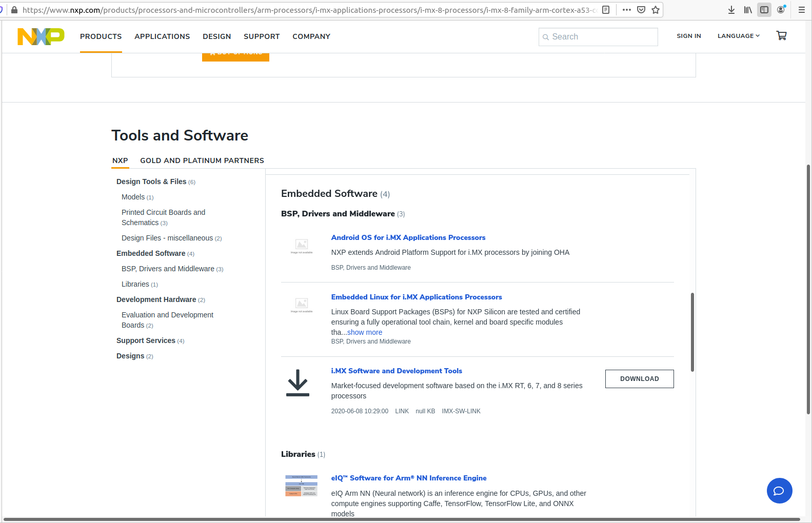Screen dimensions: 812x523
Task: Open the shopping cart icon
Action: tap(781, 36)
